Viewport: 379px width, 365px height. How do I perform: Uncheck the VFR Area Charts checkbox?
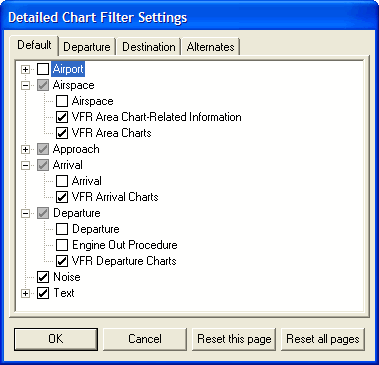click(x=62, y=133)
